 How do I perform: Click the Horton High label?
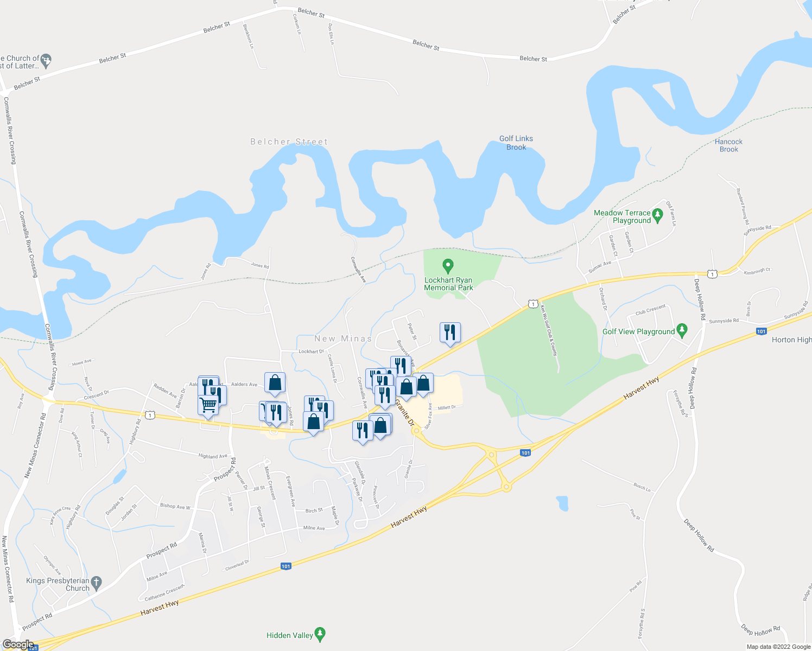pyautogui.click(x=792, y=340)
